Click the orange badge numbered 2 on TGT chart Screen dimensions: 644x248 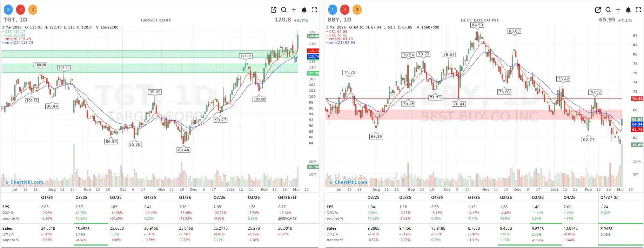pos(33,10)
